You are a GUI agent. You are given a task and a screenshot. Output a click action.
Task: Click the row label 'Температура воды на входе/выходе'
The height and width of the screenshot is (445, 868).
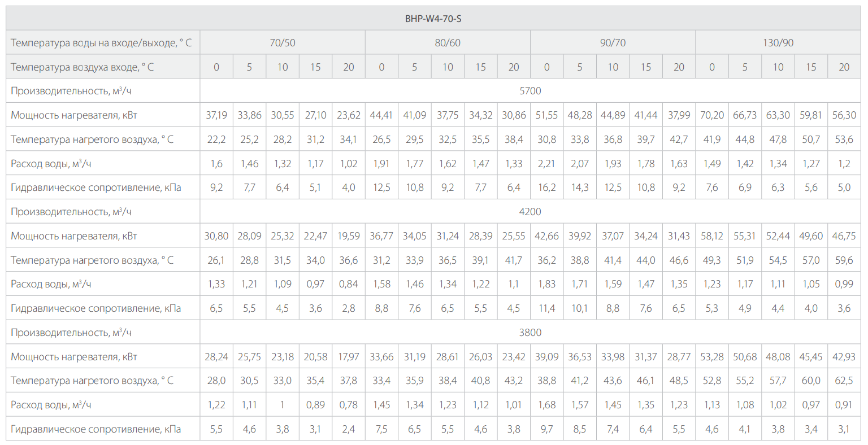pyautogui.click(x=101, y=43)
